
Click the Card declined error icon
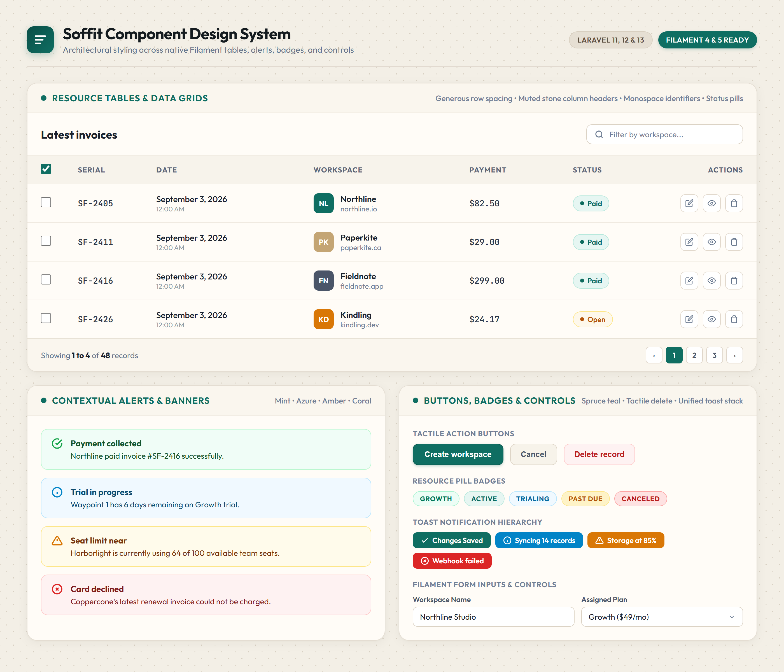pyautogui.click(x=57, y=589)
